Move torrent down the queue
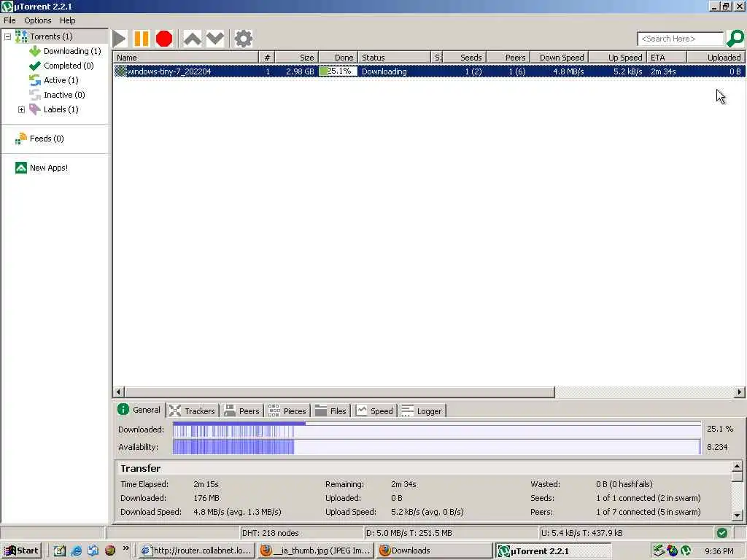 coord(215,39)
